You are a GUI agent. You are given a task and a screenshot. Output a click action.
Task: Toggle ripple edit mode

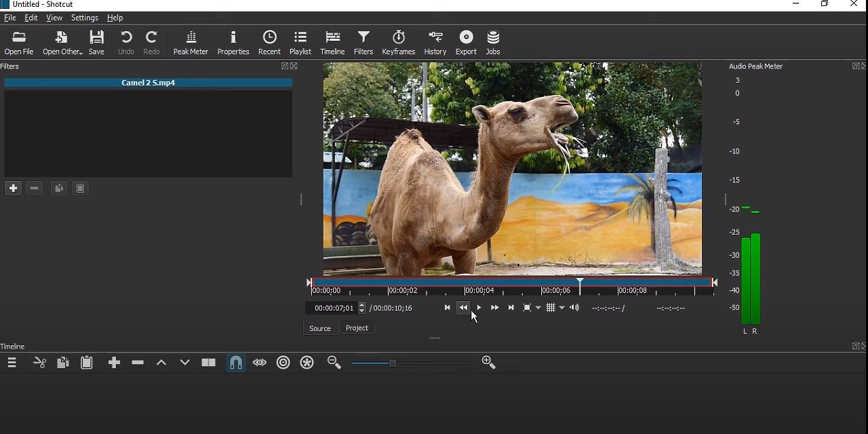tap(283, 363)
